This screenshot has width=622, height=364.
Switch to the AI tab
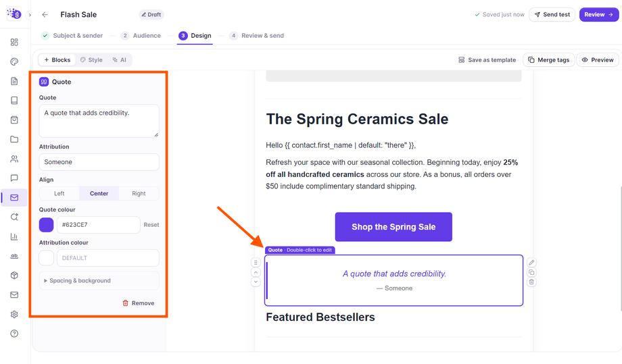[119, 60]
